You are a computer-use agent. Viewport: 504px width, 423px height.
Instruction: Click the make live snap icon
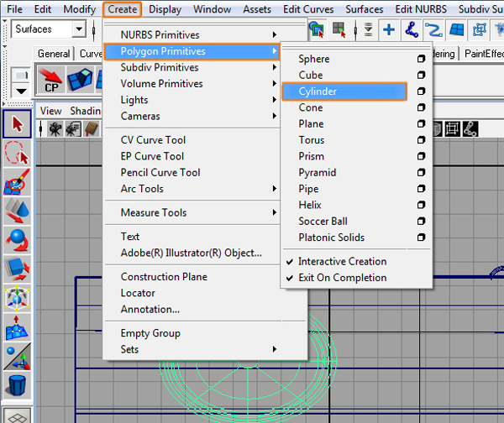coord(479,30)
